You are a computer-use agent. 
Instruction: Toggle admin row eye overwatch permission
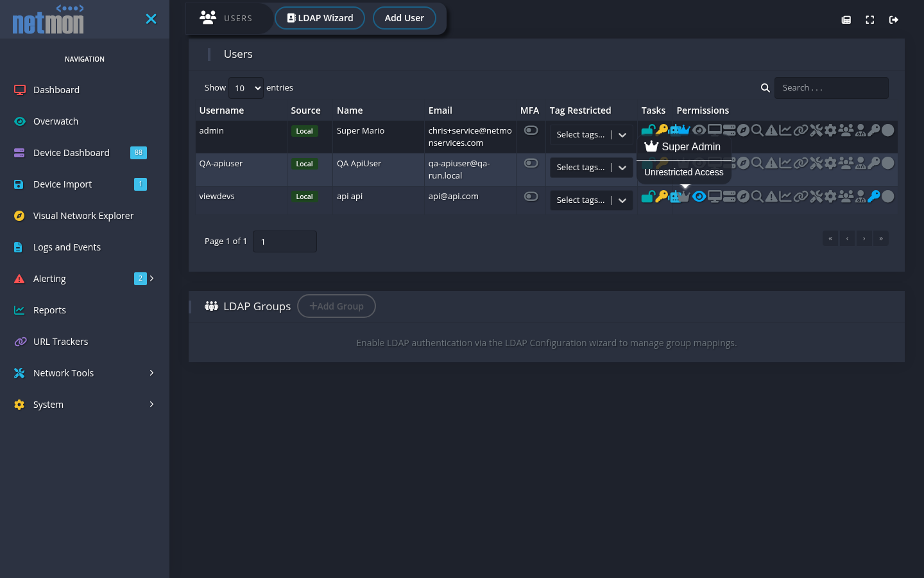(699, 130)
